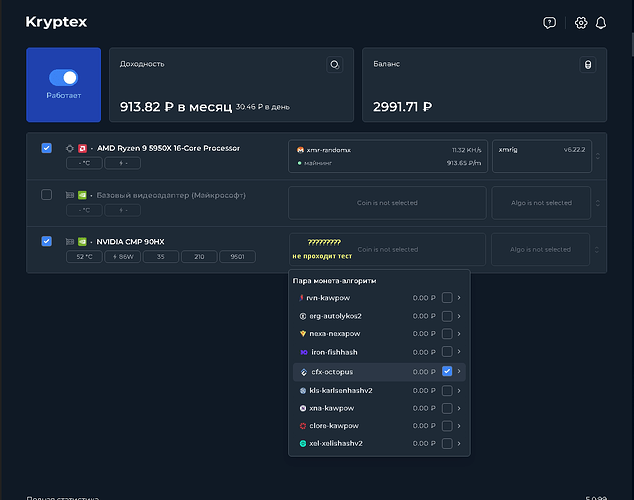
Task: Click green logo of Базовый видеоадаптер row
Action: pyautogui.click(x=82, y=195)
